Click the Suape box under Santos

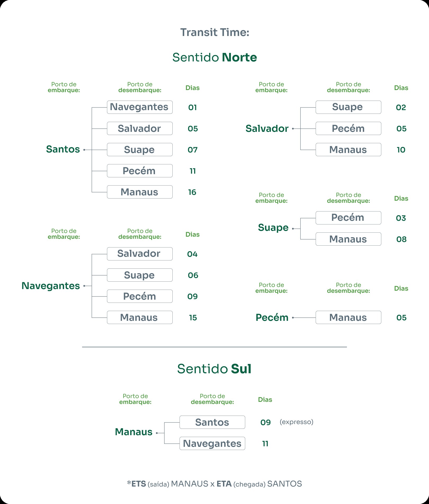tap(140, 150)
